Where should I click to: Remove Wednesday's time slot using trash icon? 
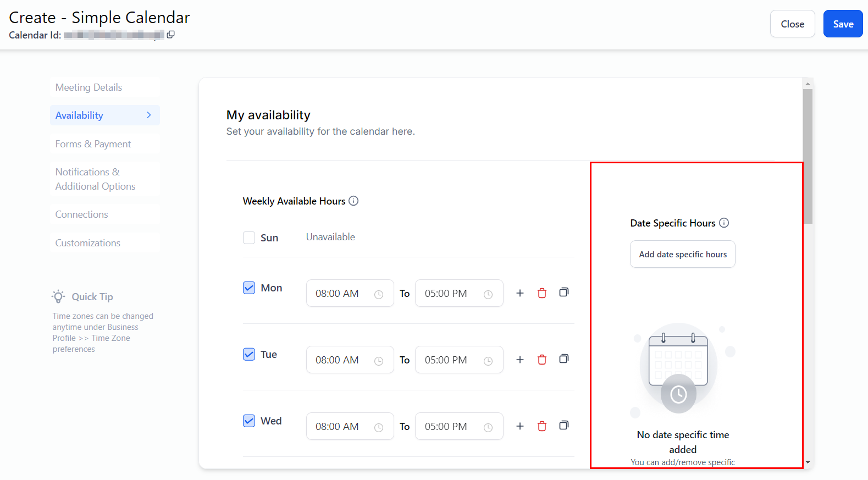pyautogui.click(x=541, y=426)
